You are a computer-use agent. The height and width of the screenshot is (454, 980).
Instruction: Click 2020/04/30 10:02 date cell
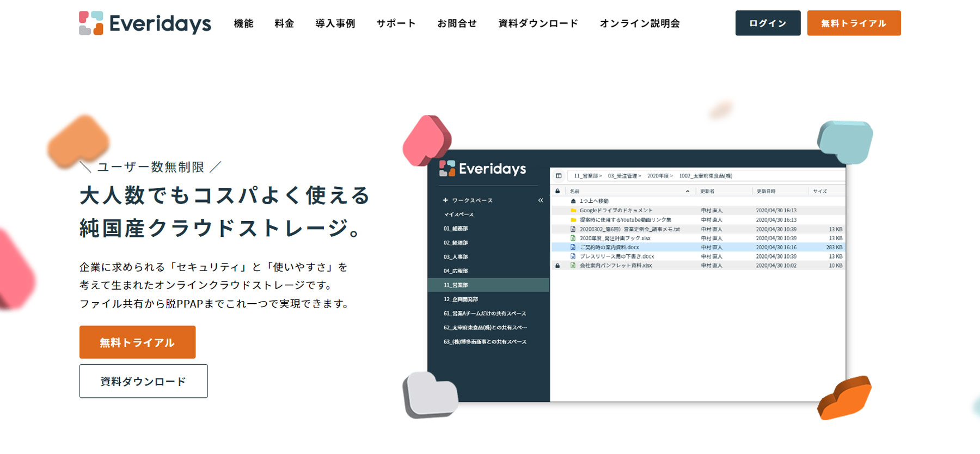click(x=776, y=266)
